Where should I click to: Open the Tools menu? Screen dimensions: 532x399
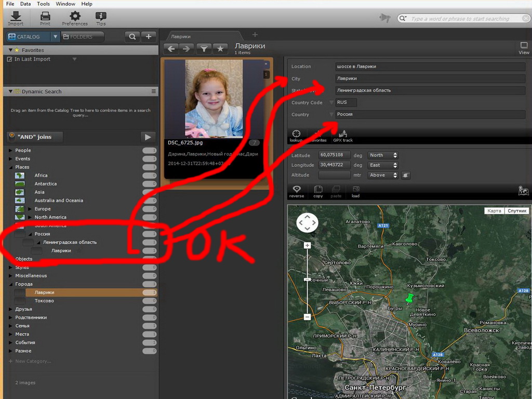coord(44,4)
